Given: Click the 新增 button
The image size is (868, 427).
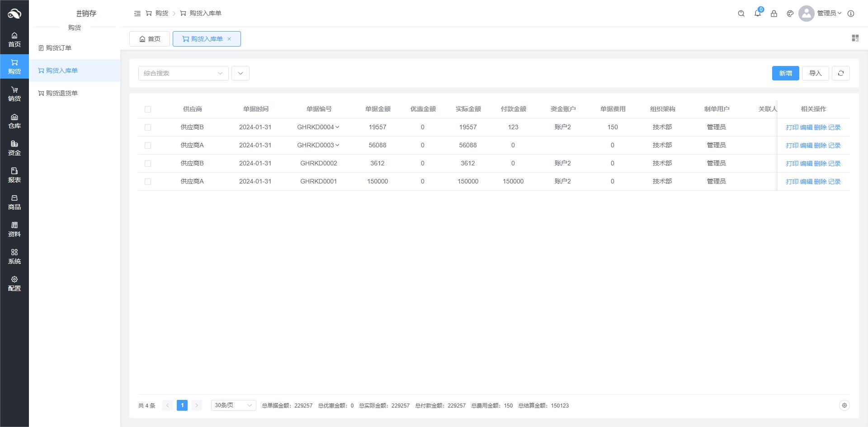Looking at the screenshot, I should 785,73.
